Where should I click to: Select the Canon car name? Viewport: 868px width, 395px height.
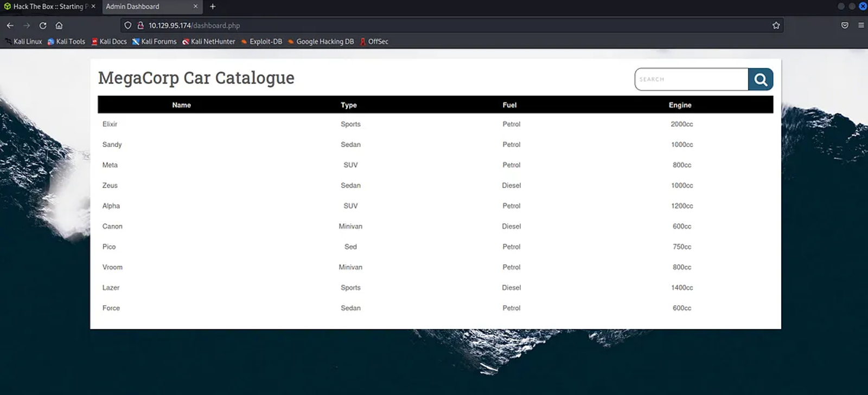click(x=112, y=226)
